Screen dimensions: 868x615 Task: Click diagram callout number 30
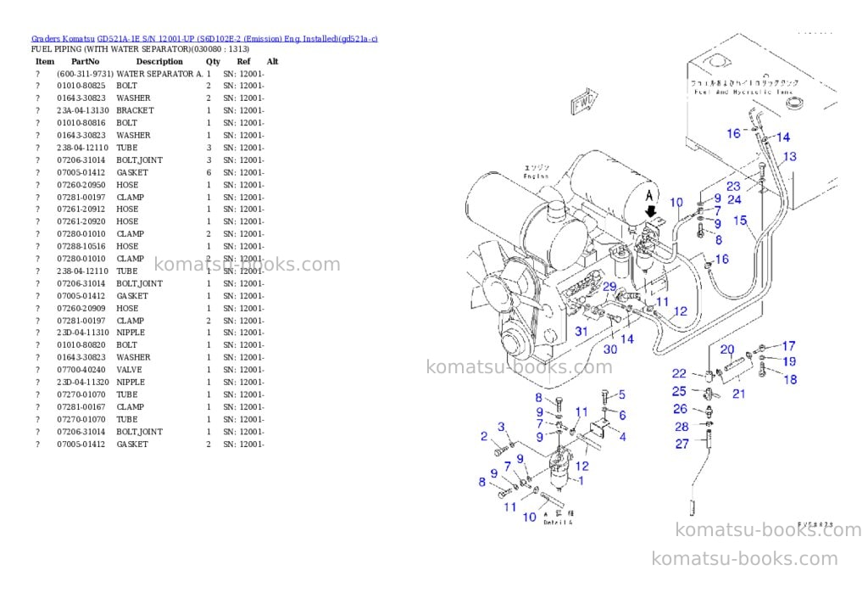tap(610, 349)
